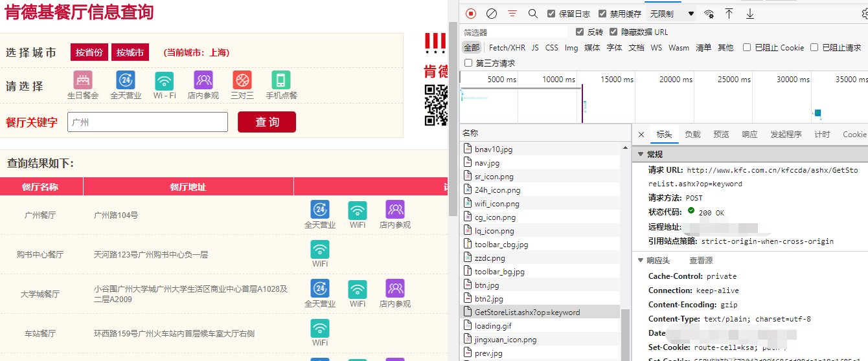The width and height of the screenshot is (868, 361).
Task: Toggle 禁用缓存 checkbox
Action: 602,14
